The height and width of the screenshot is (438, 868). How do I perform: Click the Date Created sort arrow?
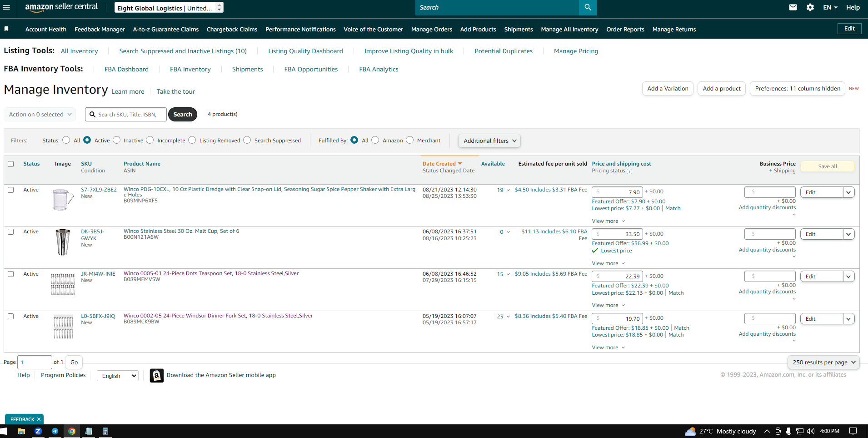tap(460, 164)
